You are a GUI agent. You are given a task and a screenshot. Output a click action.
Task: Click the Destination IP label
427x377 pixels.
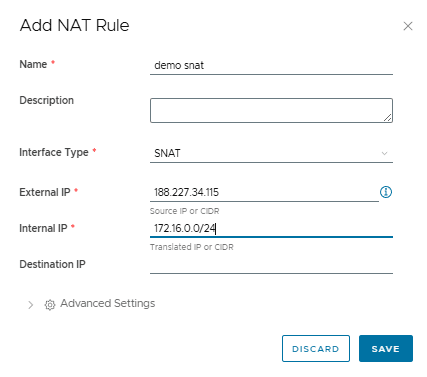[x=52, y=264]
